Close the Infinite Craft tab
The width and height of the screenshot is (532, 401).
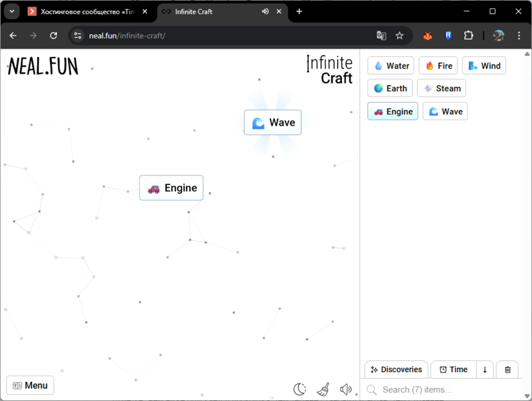279,12
